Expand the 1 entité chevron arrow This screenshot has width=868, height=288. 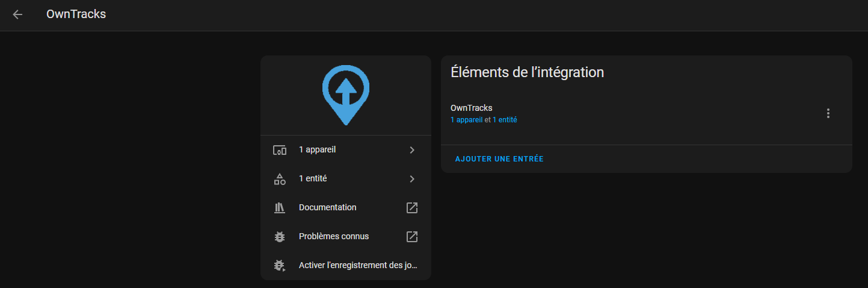point(412,179)
